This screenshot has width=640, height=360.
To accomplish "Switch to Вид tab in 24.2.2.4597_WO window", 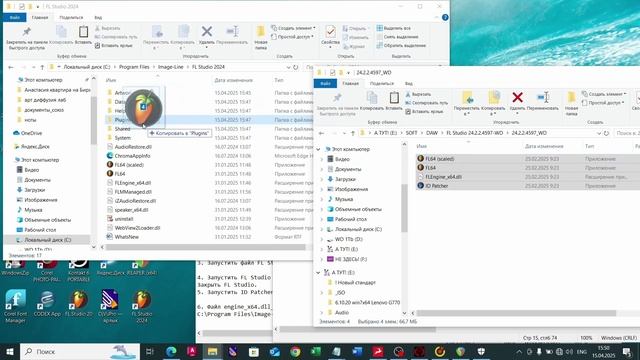I will pos(409,83).
